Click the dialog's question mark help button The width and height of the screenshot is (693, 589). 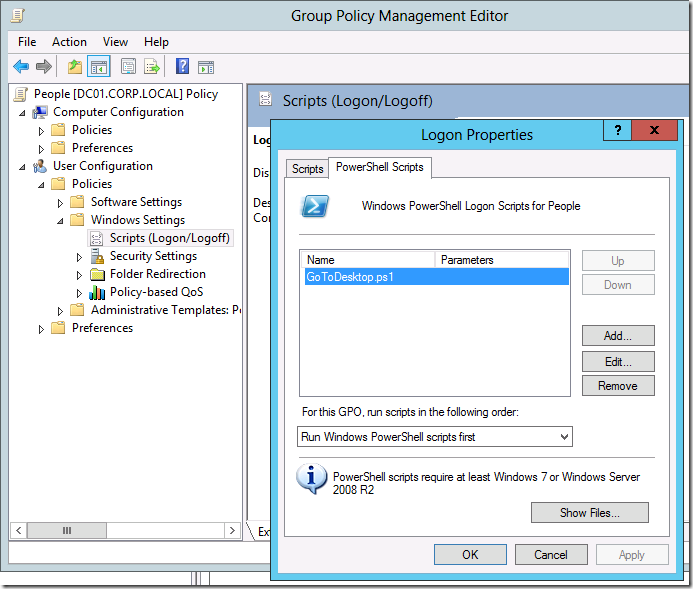click(618, 132)
